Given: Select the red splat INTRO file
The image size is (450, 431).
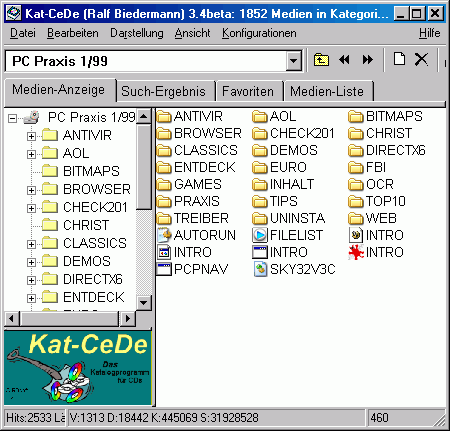Looking at the screenshot, I should coord(376,252).
